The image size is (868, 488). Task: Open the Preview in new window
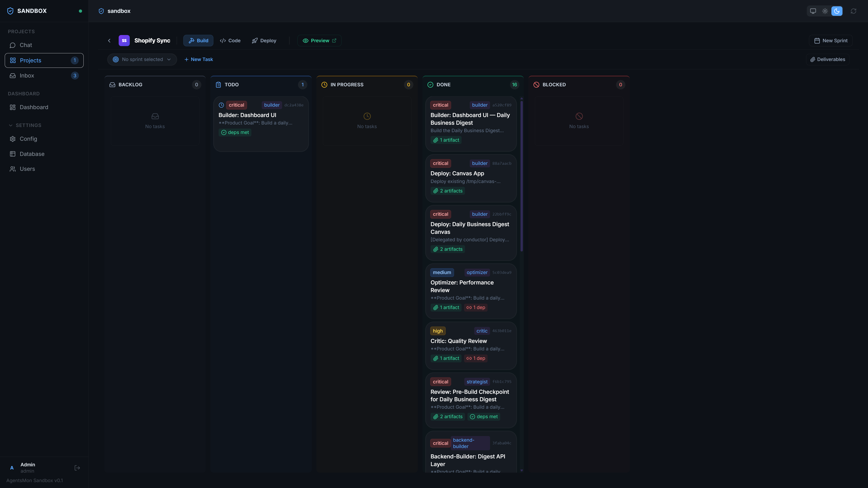[319, 40]
